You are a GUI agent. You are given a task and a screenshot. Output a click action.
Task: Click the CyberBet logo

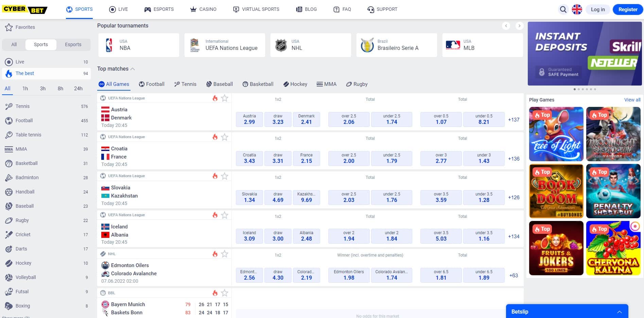click(24, 10)
